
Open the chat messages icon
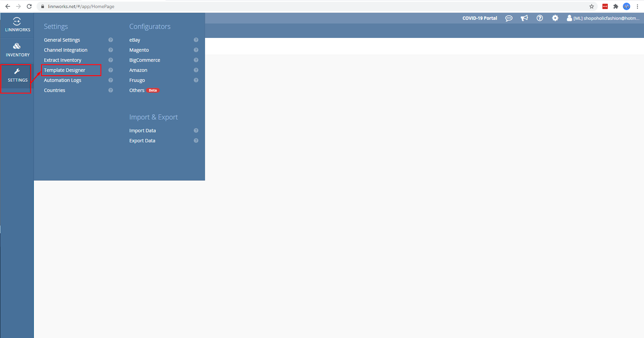509,18
